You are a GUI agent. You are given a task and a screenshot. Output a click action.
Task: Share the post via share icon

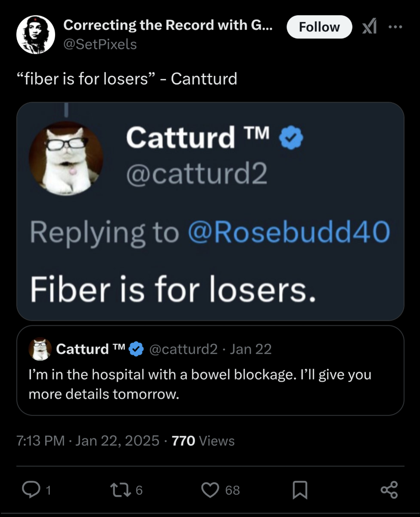click(x=389, y=490)
